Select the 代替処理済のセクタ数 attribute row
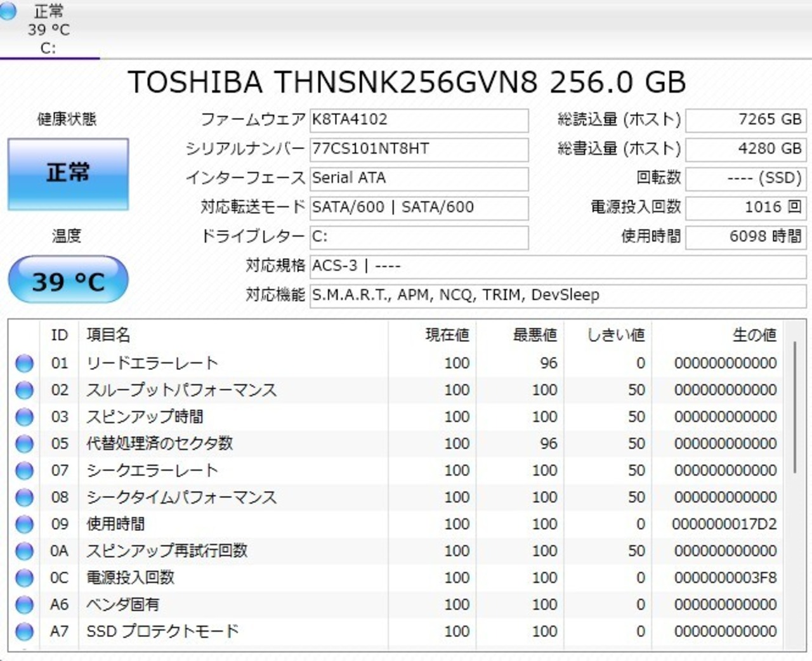812x661 pixels. (x=397, y=444)
